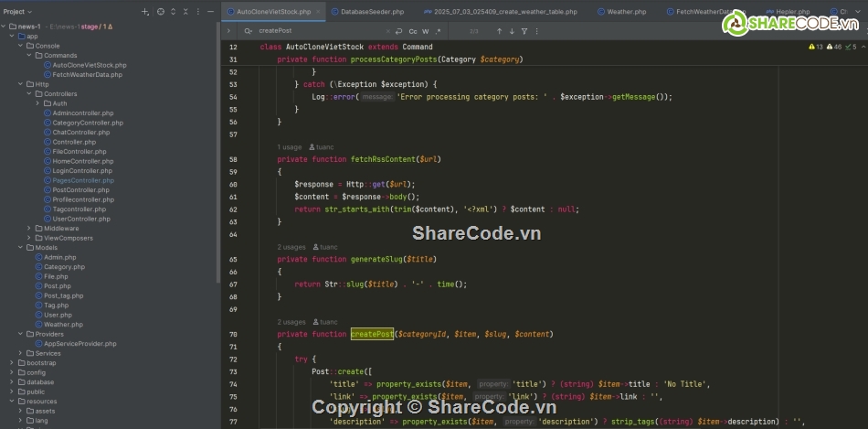Viewport: 868px width, 429px height.
Task: Toggle Regex search option
Action: coord(438,32)
